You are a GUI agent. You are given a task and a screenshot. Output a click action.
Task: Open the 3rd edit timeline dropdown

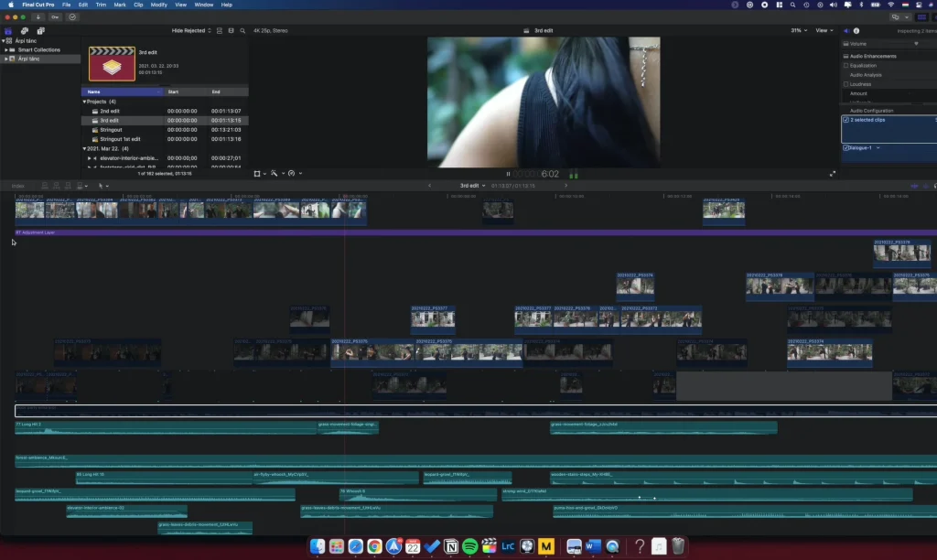[472, 186]
